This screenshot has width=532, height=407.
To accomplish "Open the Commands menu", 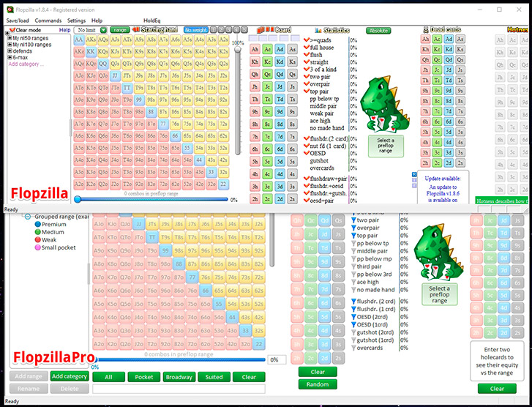I will [x=48, y=20].
